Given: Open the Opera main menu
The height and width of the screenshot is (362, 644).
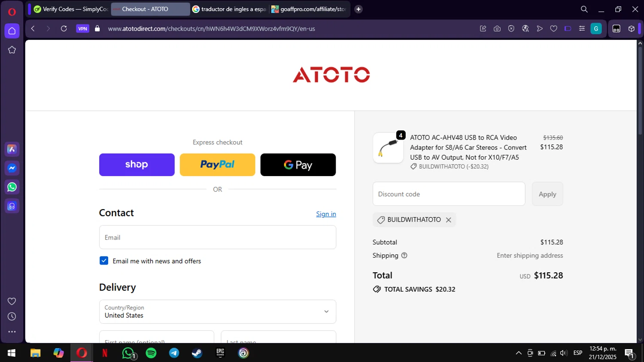Looking at the screenshot, I should point(12,12).
